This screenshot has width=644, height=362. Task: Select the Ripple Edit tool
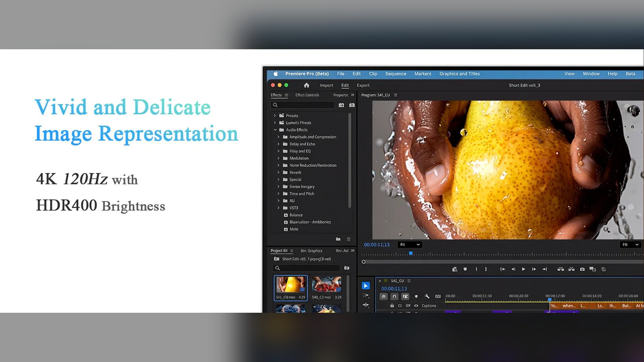click(366, 305)
